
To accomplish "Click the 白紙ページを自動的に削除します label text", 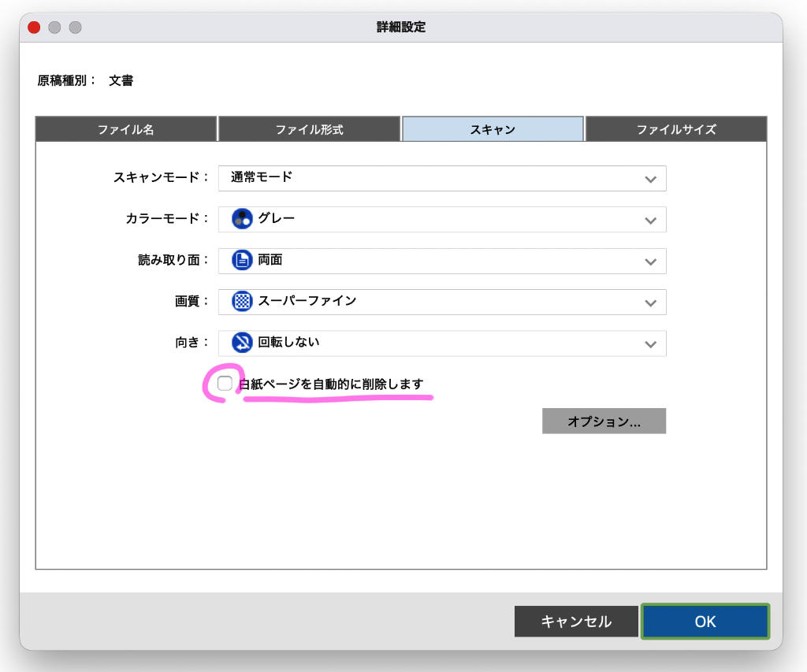I will [x=331, y=384].
